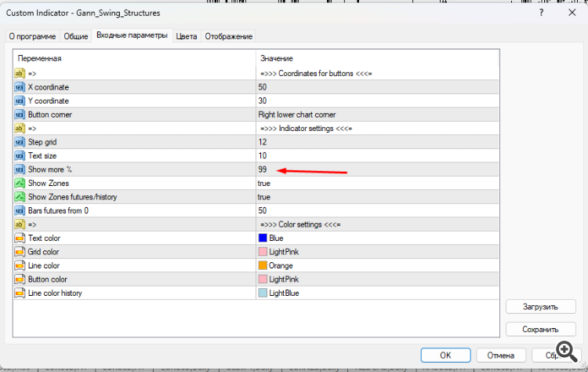The image size is (588, 372).
Task: Select the =>>> Indicator settings <<<= value
Action: click(306, 129)
